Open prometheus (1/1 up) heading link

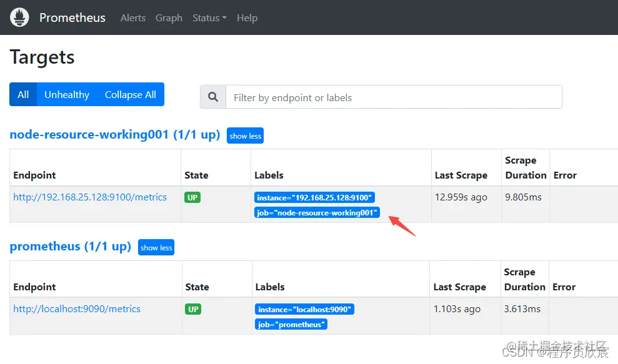tap(70, 246)
